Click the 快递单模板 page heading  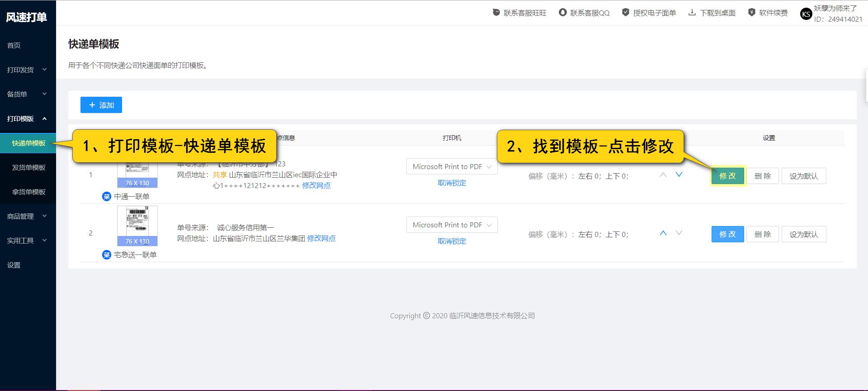[94, 44]
